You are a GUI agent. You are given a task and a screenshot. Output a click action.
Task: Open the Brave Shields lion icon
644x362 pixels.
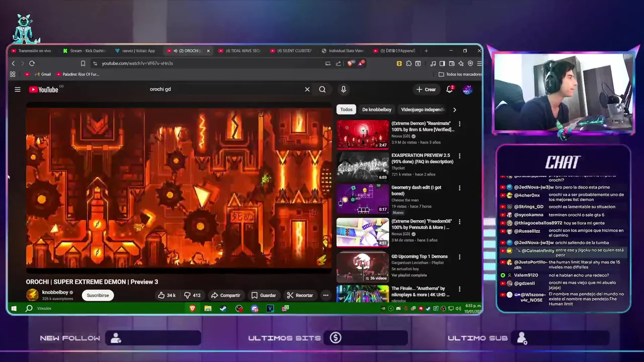point(351,63)
